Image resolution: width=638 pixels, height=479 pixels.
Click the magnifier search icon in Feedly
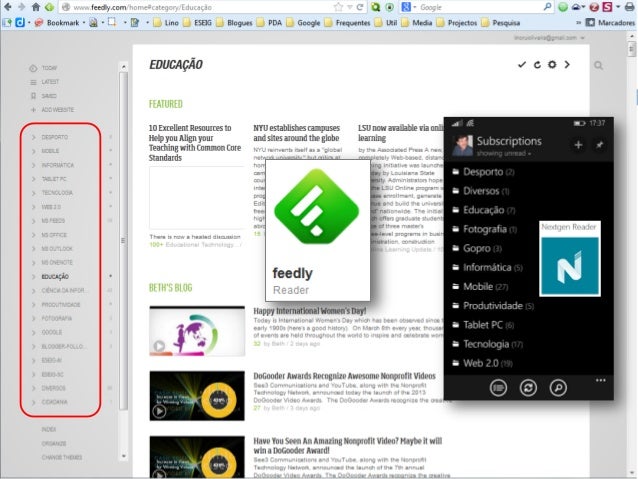click(x=598, y=66)
